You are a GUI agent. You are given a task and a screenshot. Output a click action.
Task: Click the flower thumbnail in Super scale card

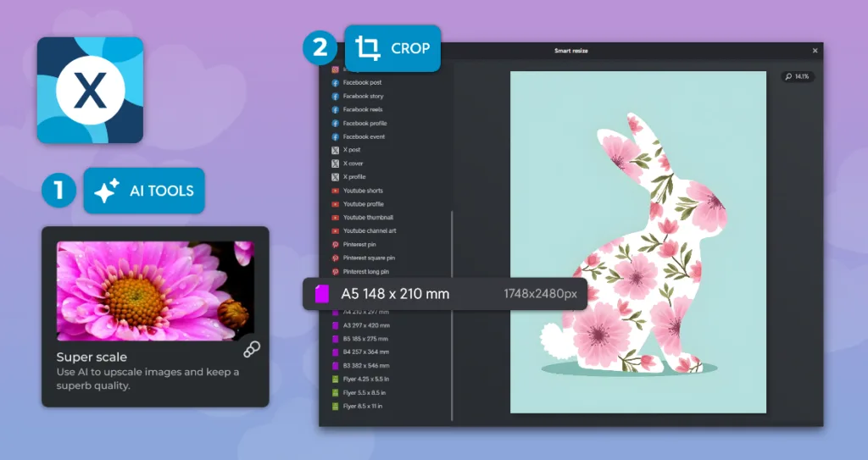click(155, 291)
